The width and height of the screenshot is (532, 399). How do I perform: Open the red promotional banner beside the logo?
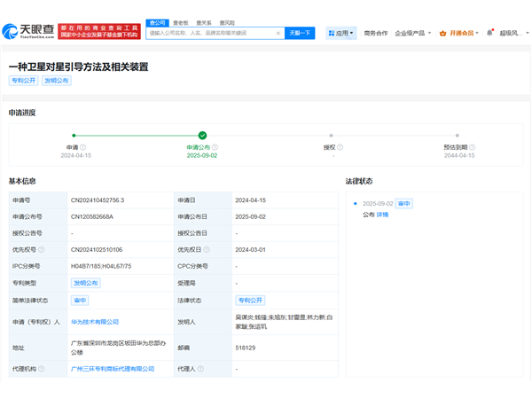pyautogui.click(x=99, y=31)
